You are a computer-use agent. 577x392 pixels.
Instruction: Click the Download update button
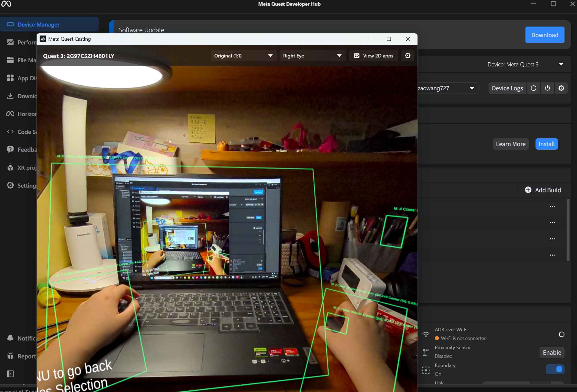544,35
